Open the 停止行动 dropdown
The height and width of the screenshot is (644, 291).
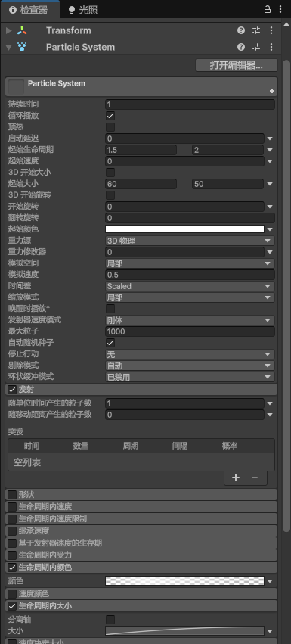[x=190, y=354]
